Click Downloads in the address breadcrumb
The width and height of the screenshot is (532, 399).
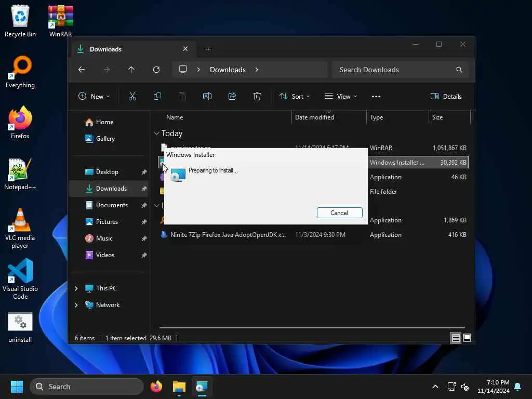coord(228,70)
